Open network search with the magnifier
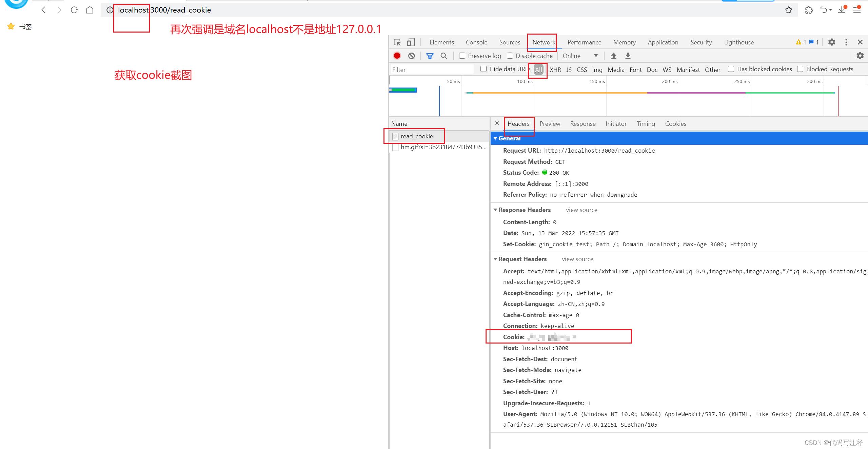The image size is (868, 449). [443, 56]
